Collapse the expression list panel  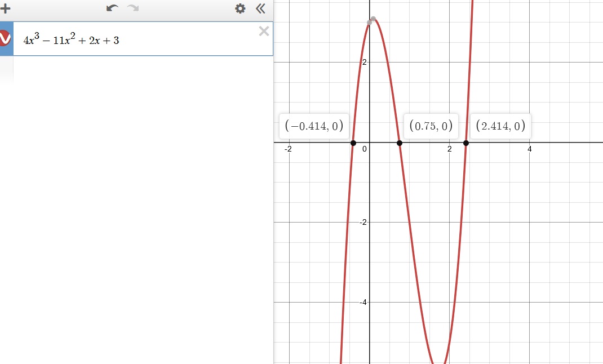click(x=260, y=8)
